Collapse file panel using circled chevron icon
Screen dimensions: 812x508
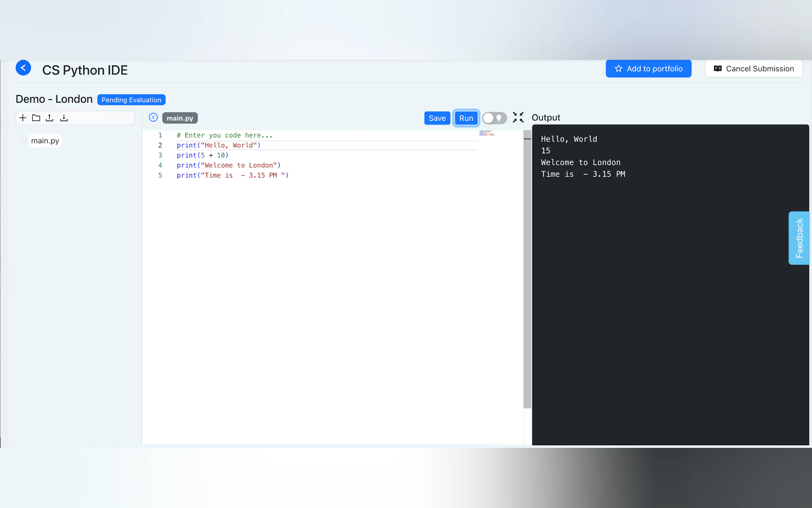click(153, 117)
